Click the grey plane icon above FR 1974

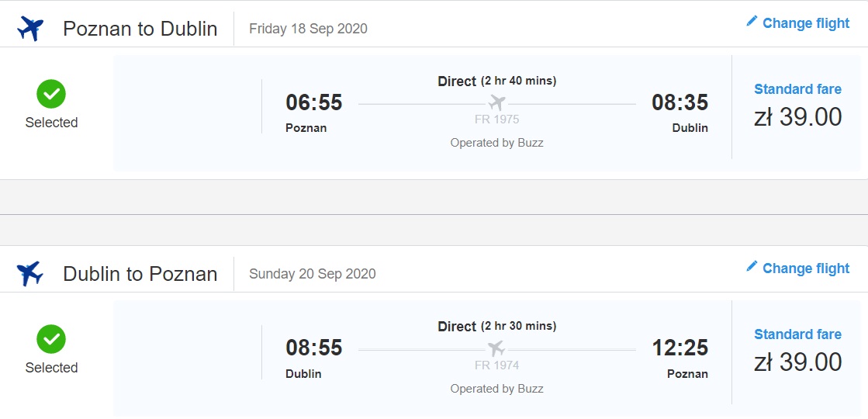click(496, 348)
